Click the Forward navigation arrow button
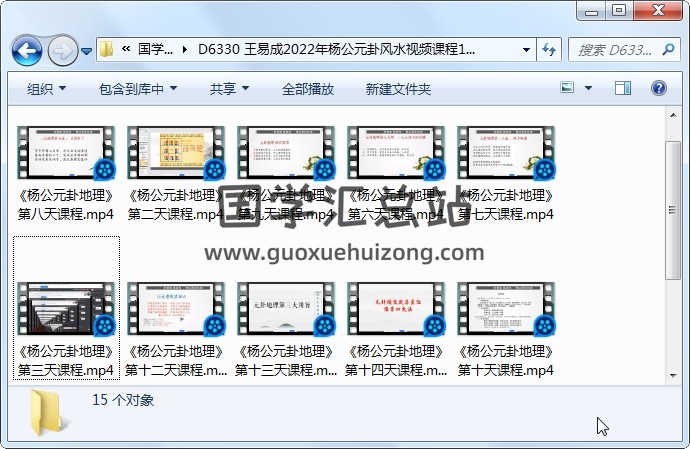The height and width of the screenshot is (449, 690). click(62, 49)
